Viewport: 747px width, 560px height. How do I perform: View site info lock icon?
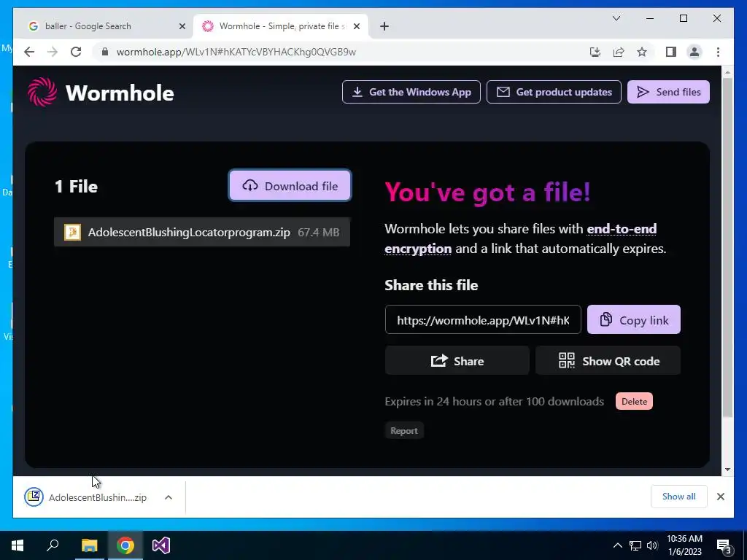click(x=105, y=52)
